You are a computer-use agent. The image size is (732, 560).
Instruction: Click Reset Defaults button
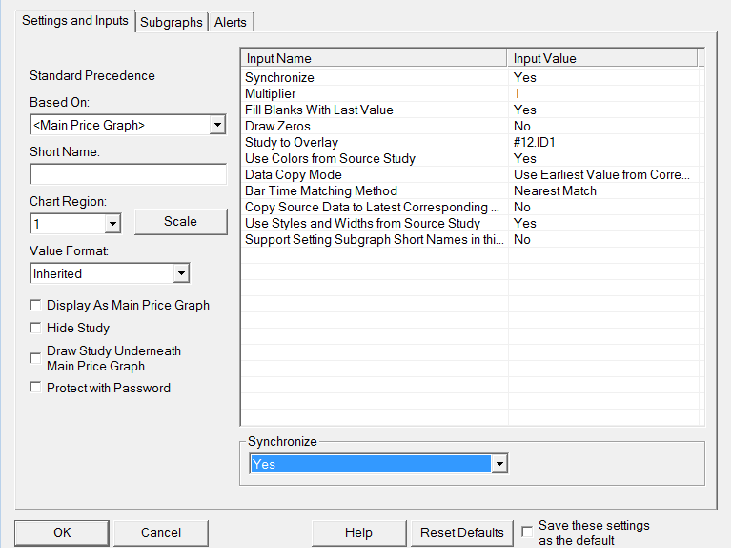pos(462,533)
